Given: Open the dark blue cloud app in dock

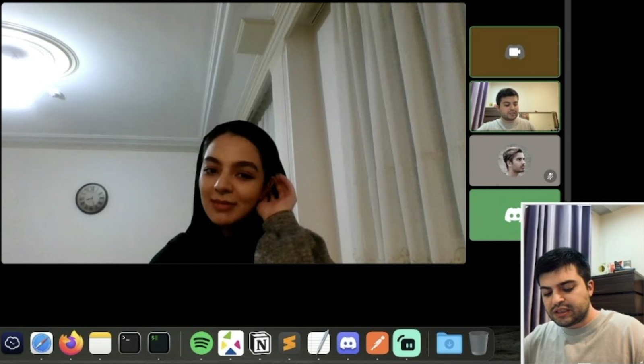Looking at the screenshot, I should [12, 343].
